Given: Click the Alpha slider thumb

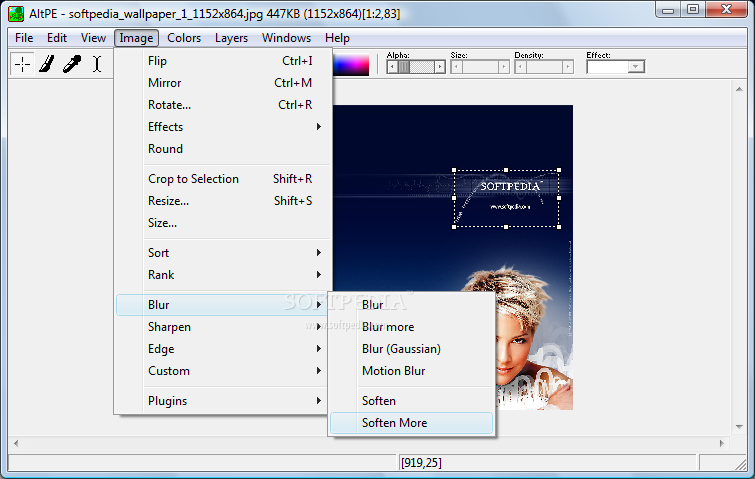Looking at the screenshot, I should (404, 66).
